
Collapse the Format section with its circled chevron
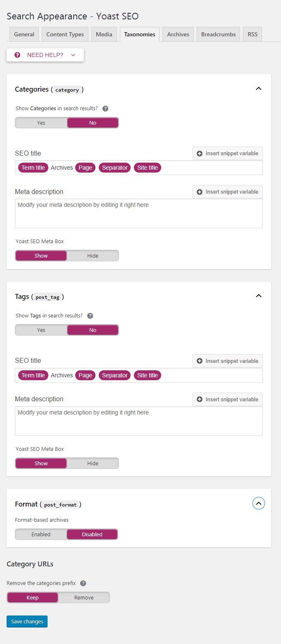[259, 503]
